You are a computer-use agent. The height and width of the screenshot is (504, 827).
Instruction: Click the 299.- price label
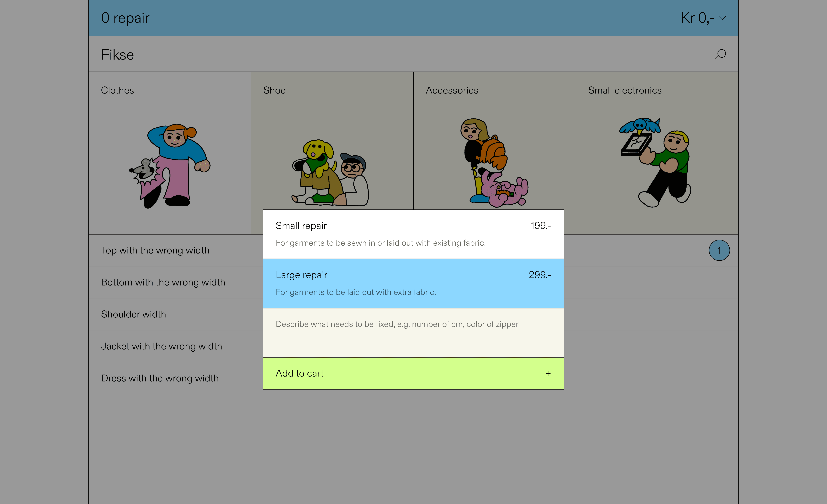coord(539,275)
